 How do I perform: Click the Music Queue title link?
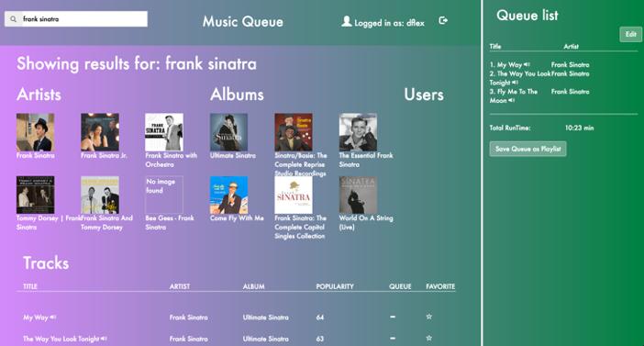(243, 22)
